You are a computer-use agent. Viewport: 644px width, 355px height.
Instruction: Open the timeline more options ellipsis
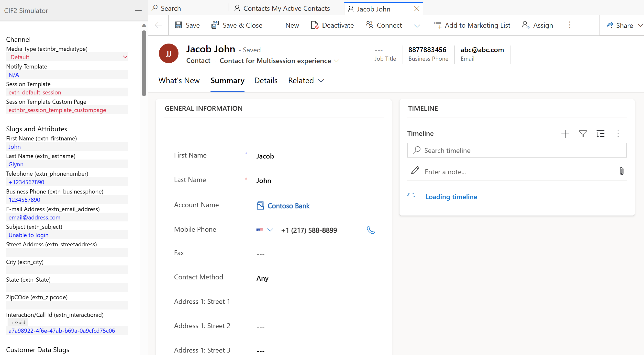(618, 134)
